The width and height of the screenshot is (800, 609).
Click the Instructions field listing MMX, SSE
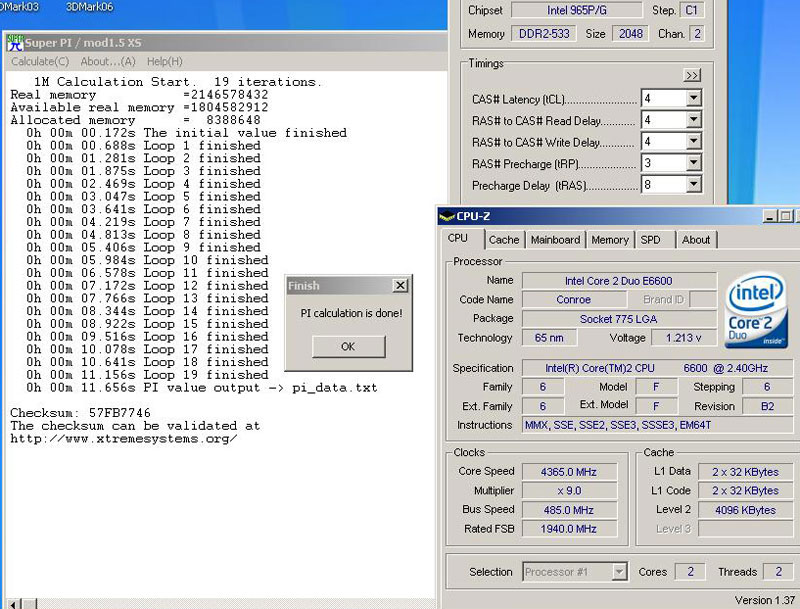[658, 425]
